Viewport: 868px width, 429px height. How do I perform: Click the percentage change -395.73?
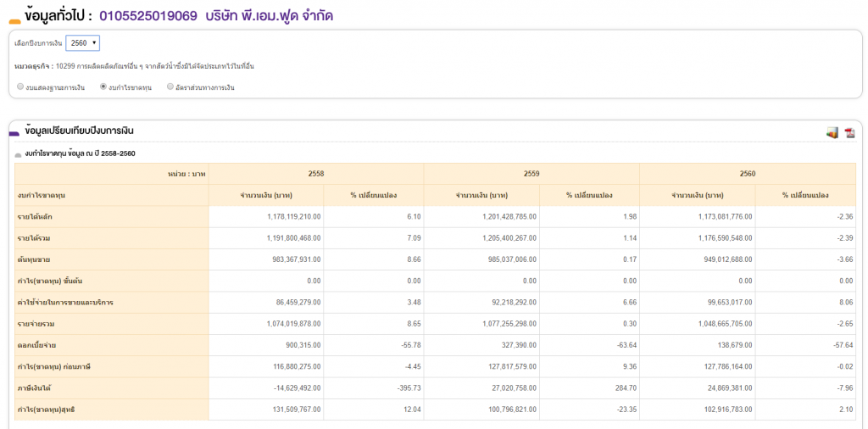coord(410,388)
